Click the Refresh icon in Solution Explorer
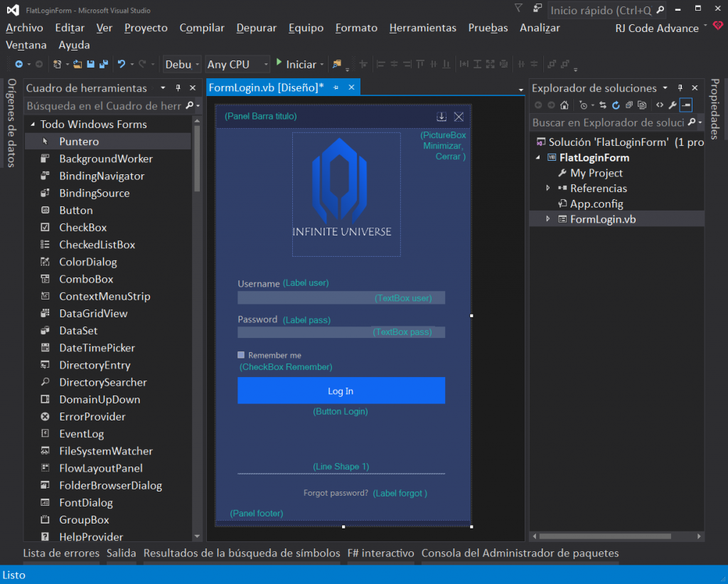This screenshot has height=584, width=728. tap(616, 105)
